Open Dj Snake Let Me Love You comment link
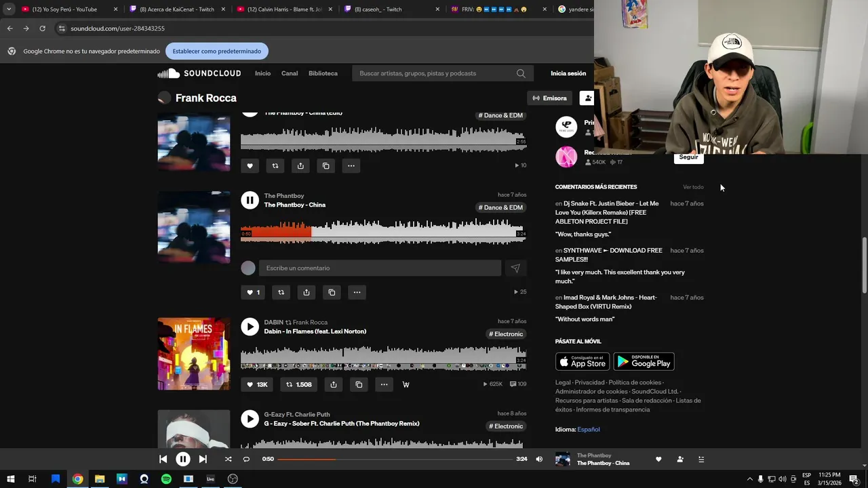868x488 pixels. tap(607, 212)
